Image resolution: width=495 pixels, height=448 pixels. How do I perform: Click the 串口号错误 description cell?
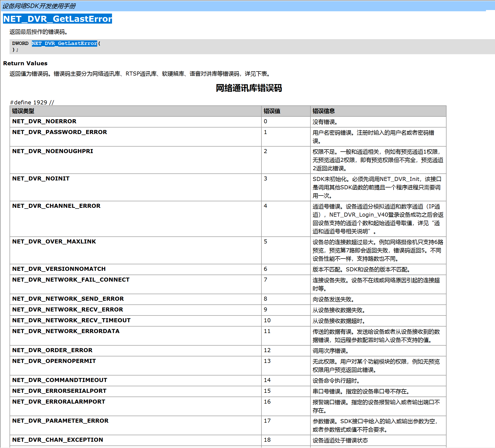coord(378,391)
